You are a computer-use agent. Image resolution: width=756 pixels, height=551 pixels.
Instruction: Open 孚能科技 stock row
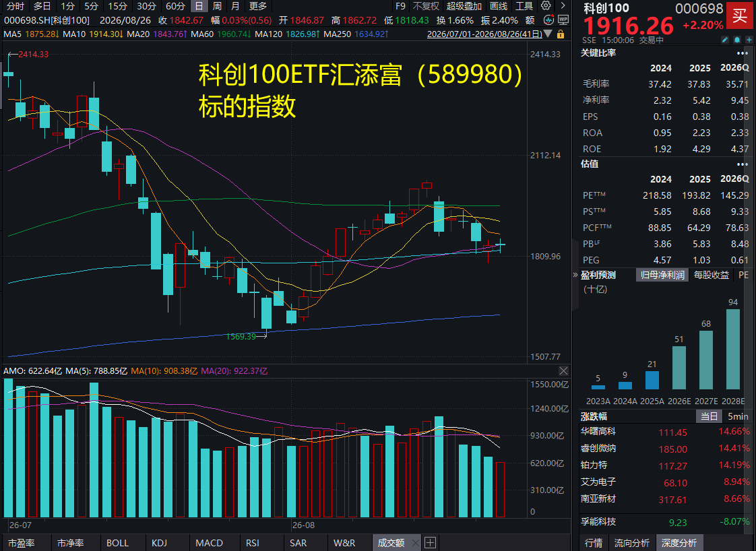click(x=665, y=522)
